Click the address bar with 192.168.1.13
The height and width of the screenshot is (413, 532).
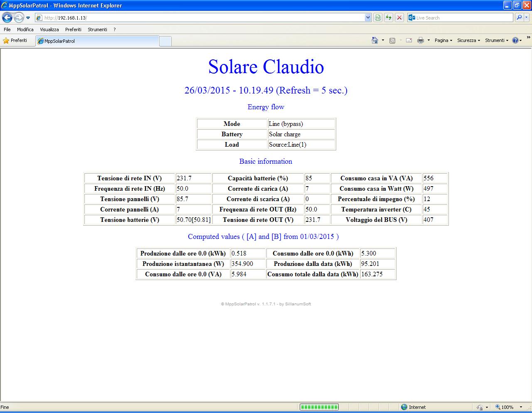point(199,17)
